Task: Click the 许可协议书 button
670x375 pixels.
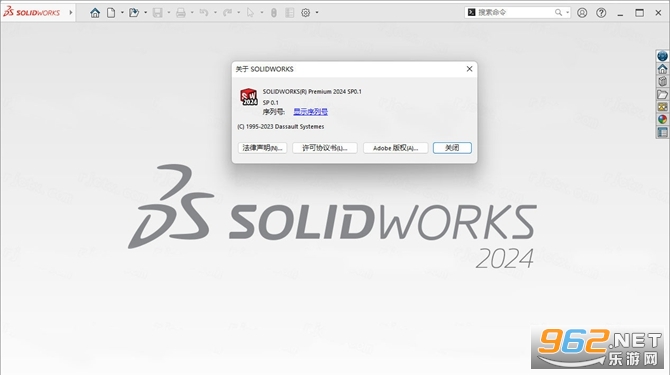Action: point(325,148)
